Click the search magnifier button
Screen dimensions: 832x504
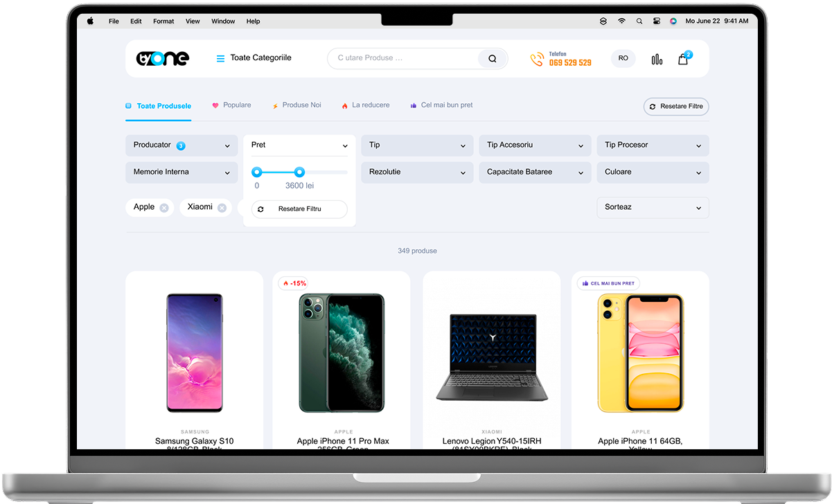492,59
